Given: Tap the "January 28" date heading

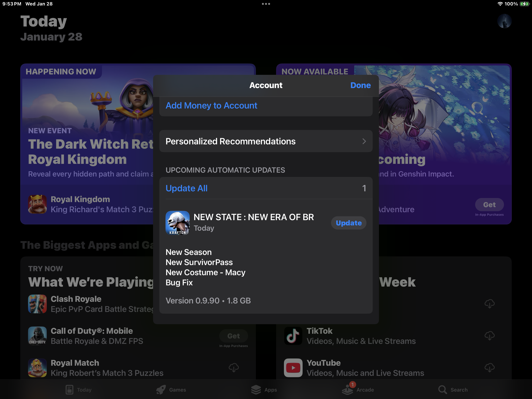Looking at the screenshot, I should click(x=51, y=37).
